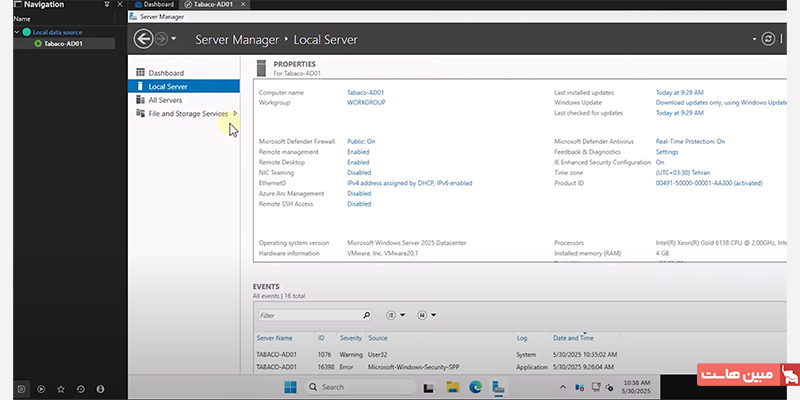Close the Tabaco-AD01 tab
This screenshot has height=400, width=800.
[243, 4]
